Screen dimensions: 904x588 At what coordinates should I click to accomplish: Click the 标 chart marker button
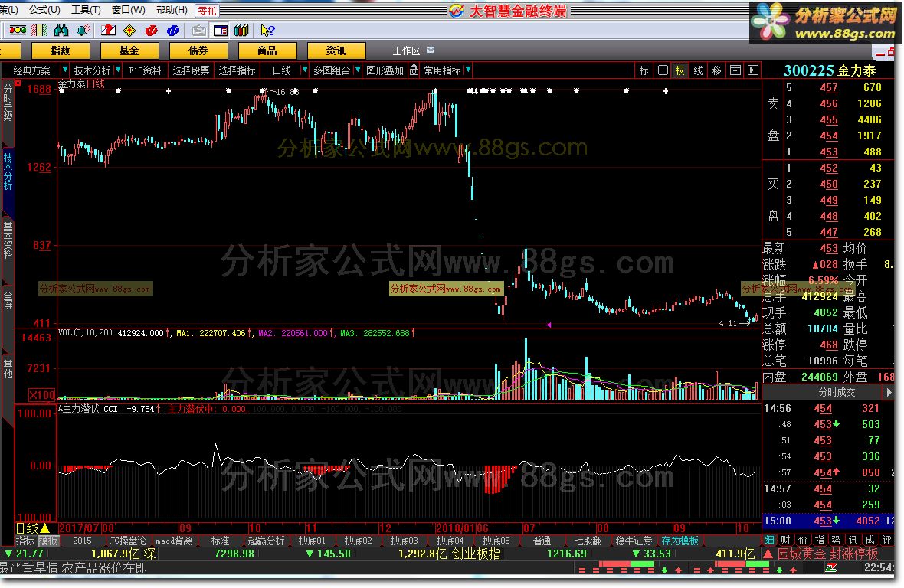644,70
